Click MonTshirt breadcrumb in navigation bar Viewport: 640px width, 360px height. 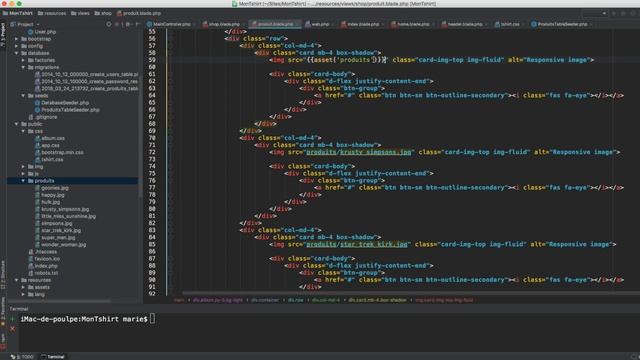[x=18, y=13]
